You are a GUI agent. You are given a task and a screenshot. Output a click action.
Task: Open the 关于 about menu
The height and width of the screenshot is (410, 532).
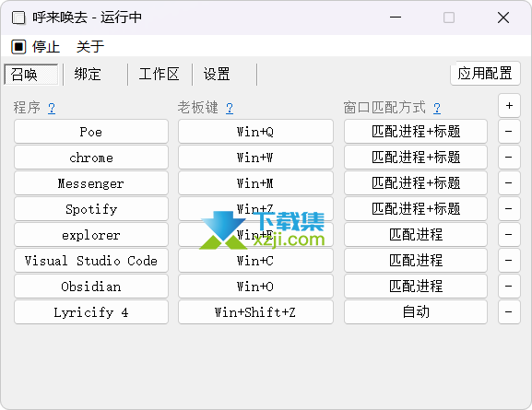click(x=90, y=46)
